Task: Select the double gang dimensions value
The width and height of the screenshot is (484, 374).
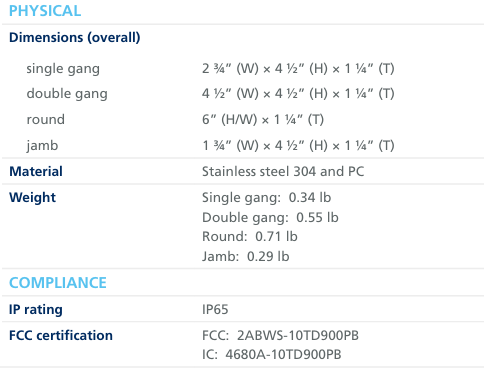Action: point(298,94)
